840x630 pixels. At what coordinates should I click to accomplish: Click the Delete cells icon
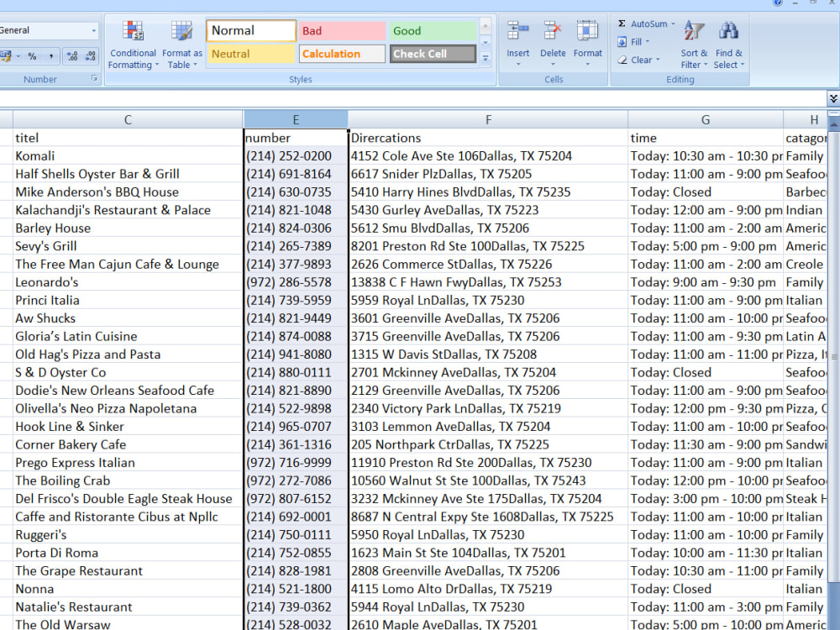coord(553,30)
